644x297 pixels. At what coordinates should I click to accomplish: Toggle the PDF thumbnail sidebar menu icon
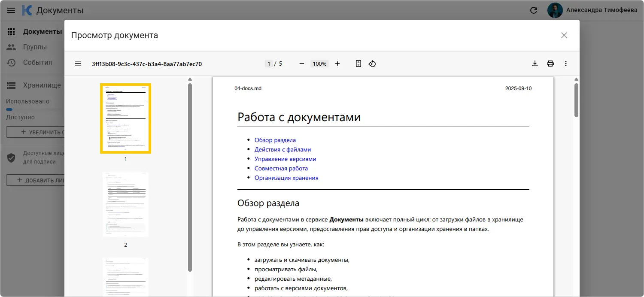[78, 64]
